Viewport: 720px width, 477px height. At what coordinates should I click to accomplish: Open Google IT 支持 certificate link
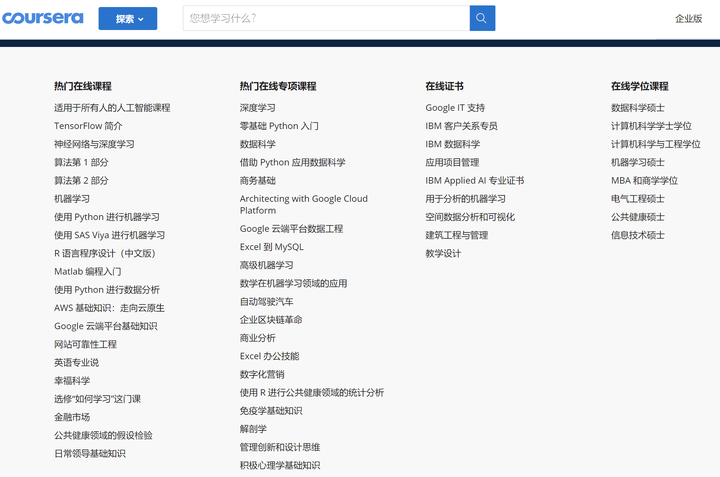point(455,108)
